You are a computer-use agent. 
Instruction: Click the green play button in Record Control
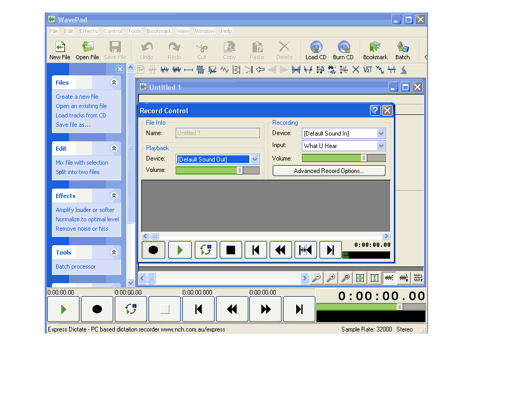pos(180,250)
